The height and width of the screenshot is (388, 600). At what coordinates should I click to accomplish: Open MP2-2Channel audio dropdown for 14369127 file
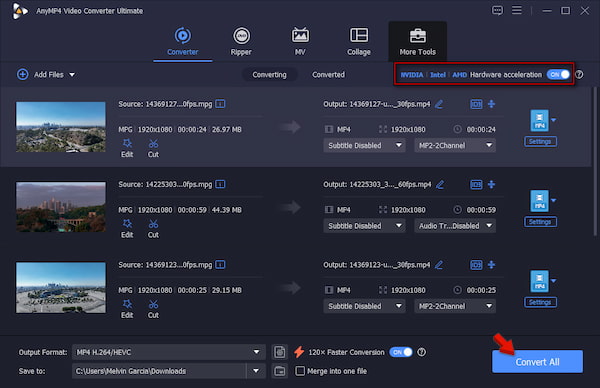[x=455, y=145]
